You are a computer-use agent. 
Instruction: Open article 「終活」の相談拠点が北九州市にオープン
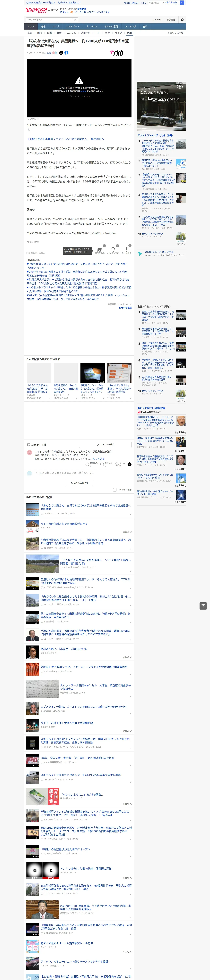66,849
